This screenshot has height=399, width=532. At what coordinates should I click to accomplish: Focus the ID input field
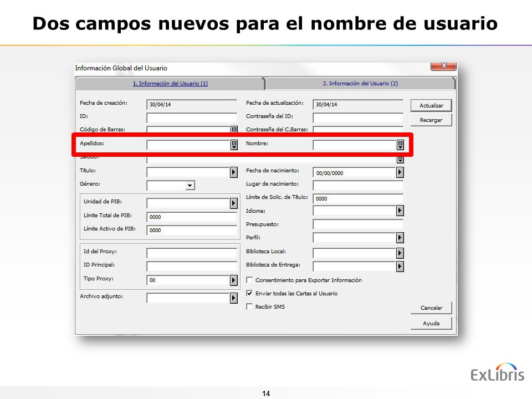(x=192, y=117)
